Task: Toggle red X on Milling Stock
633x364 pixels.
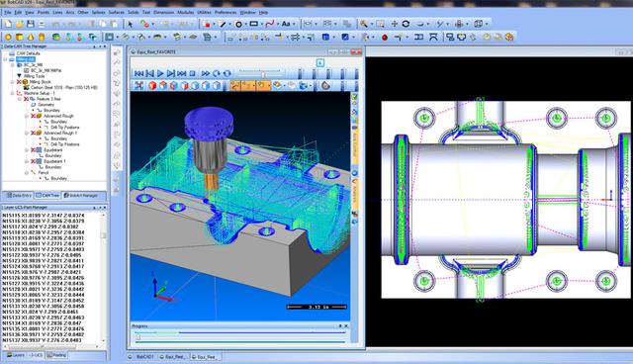Action: (x=19, y=82)
